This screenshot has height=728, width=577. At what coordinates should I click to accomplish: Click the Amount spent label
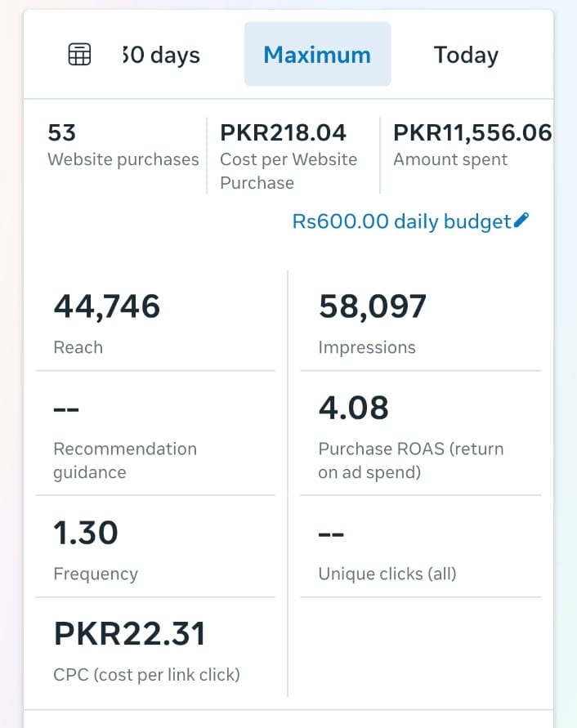click(x=450, y=159)
